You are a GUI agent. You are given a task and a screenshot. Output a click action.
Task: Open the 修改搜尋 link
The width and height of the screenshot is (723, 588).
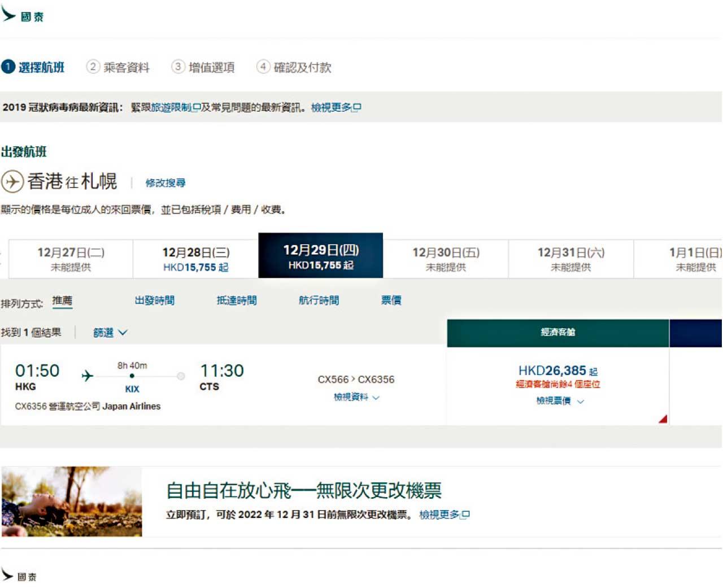[165, 183]
